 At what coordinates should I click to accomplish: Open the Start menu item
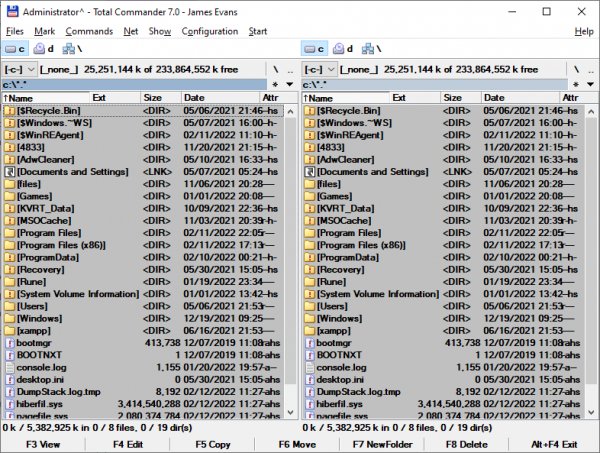pos(258,31)
